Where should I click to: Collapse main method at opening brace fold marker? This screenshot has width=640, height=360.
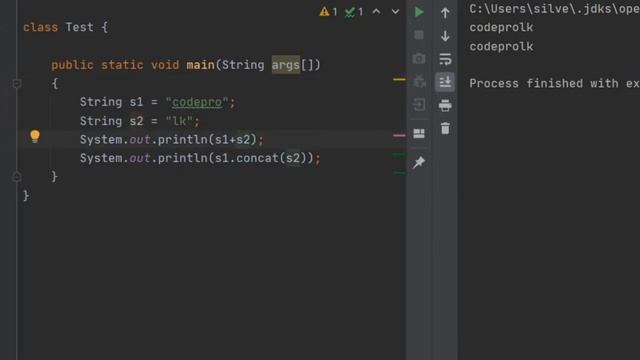point(17,84)
